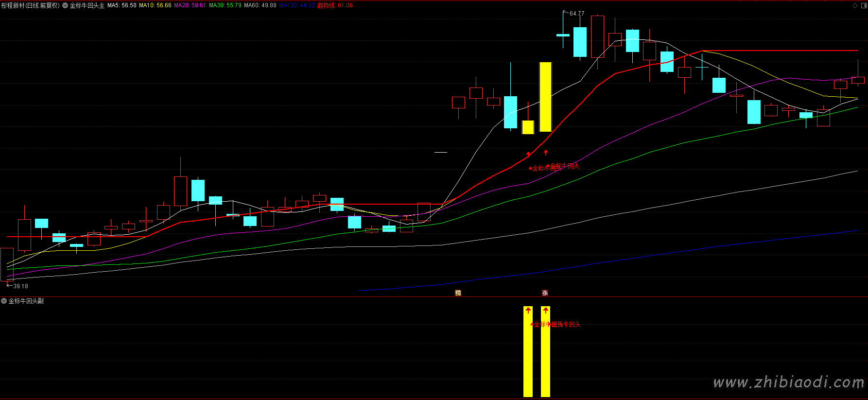Screen dimensions: 868x400
Task: Click the 金标牛回头副 indicator name
Action: [x=26, y=301]
